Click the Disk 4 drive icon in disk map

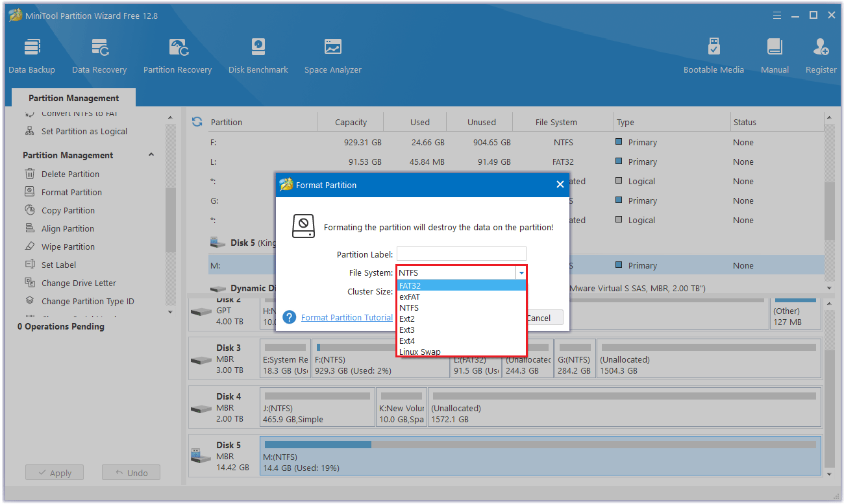201,408
